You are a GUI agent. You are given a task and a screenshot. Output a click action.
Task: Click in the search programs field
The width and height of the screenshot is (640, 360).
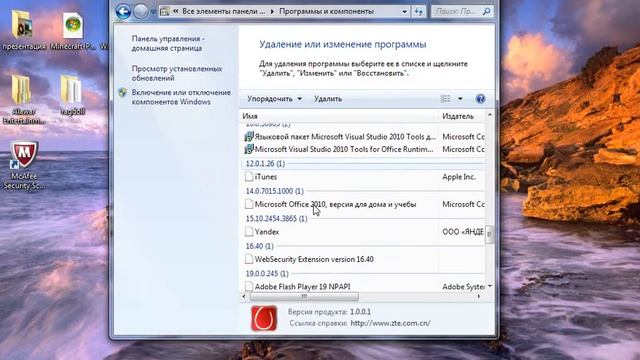[x=456, y=11]
